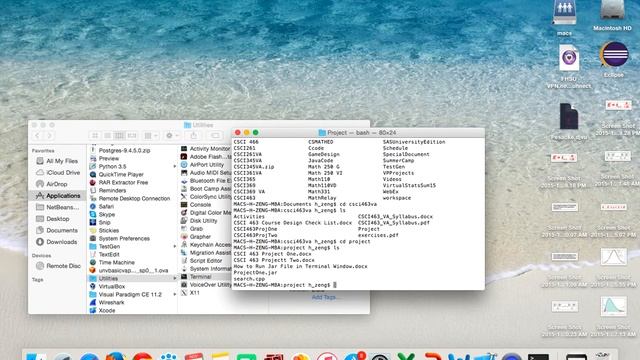This screenshot has width=640, height=360.
Task: Open the Finder action gear menu
Action: 172,136
